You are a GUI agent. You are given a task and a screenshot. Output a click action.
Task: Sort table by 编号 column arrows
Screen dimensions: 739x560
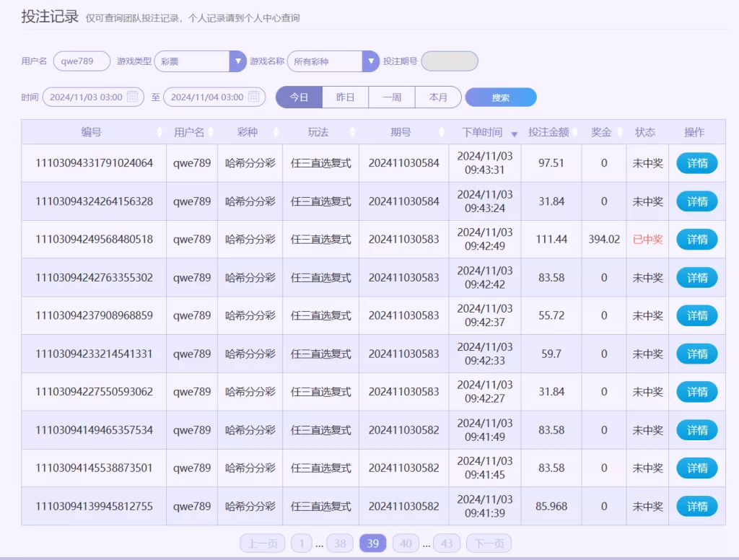point(159,133)
